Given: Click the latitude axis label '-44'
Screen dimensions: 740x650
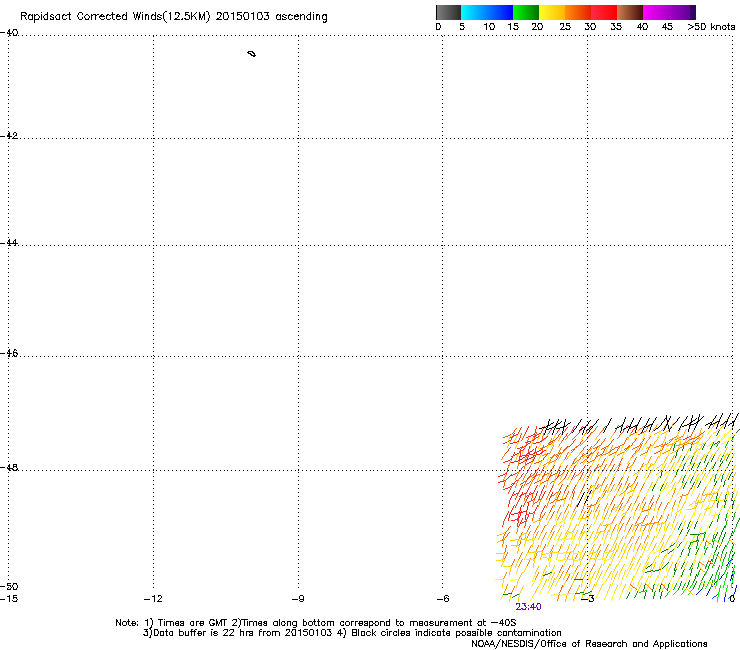Looking at the screenshot, I should (9, 243).
